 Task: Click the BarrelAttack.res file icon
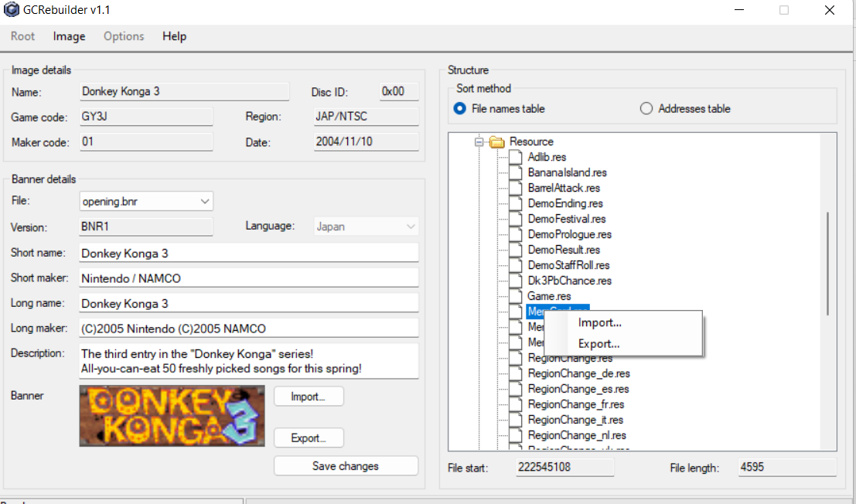[516, 188]
